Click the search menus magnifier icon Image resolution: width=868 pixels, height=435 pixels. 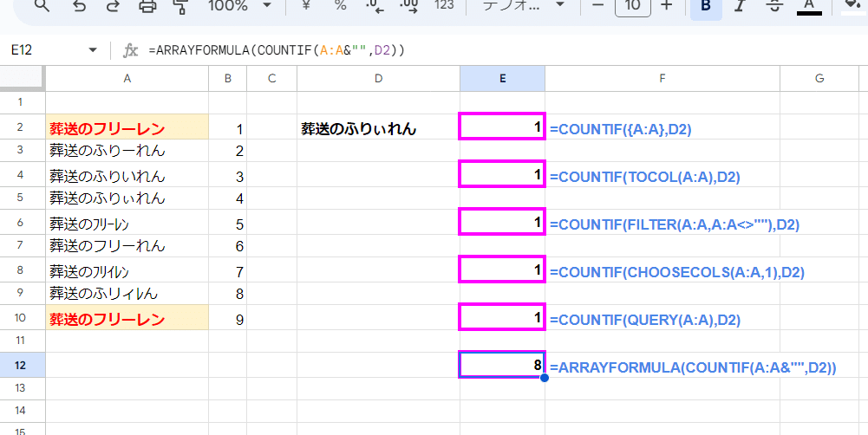pos(42,5)
